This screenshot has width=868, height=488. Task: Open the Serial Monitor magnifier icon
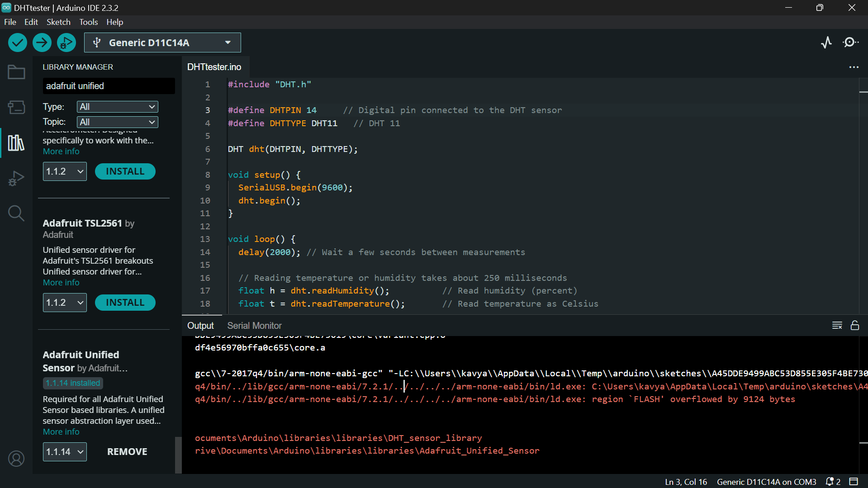(x=851, y=43)
